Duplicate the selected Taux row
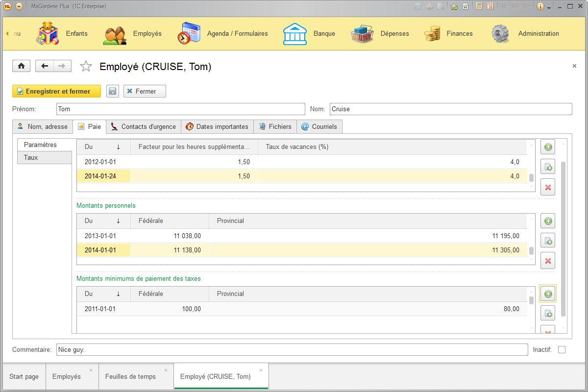This screenshot has height=392, width=588. pyautogui.click(x=547, y=167)
